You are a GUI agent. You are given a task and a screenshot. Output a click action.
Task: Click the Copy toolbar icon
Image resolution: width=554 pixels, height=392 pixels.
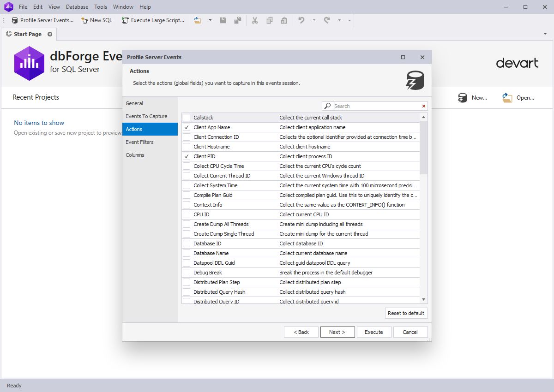pyautogui.click(x=269, y=20)
